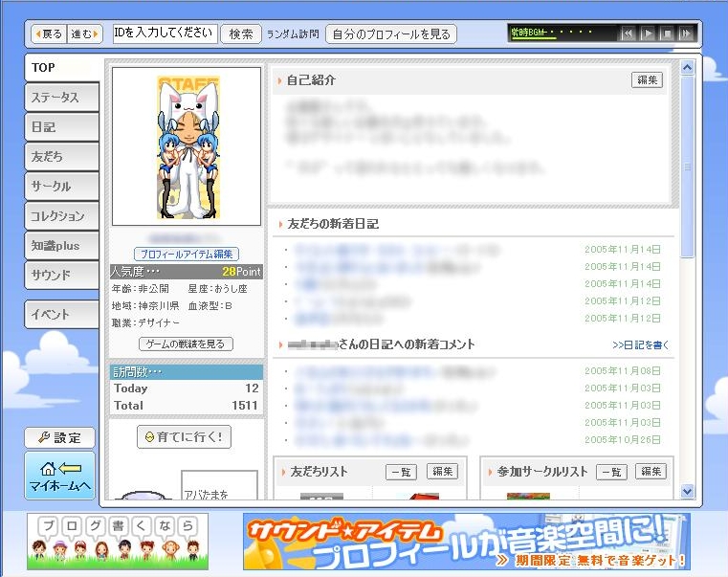Follow the >>日記を書く link
This screenshot has width=728, height=577.
640,344
